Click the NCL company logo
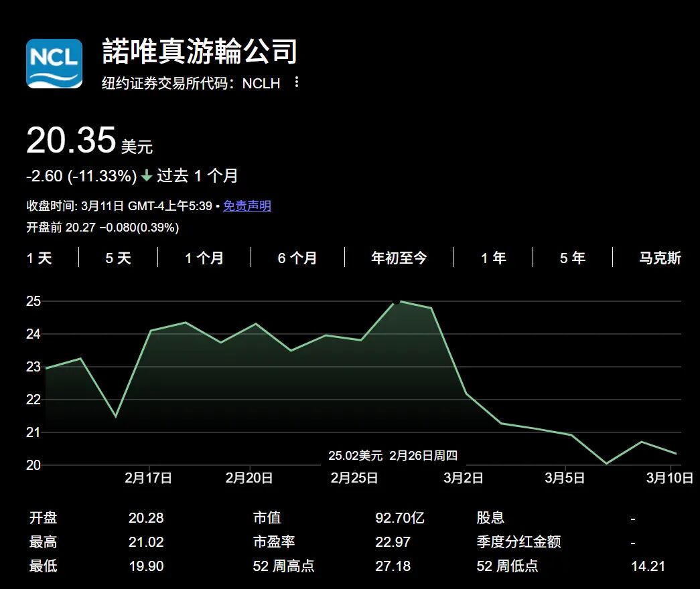The height and width of the screenshot is (589, 700). 54,64
